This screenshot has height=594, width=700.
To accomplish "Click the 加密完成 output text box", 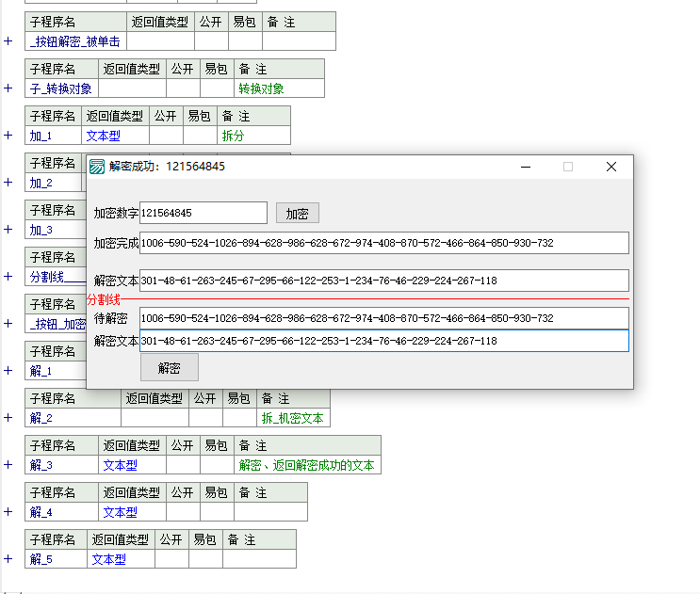I will 383,243.
